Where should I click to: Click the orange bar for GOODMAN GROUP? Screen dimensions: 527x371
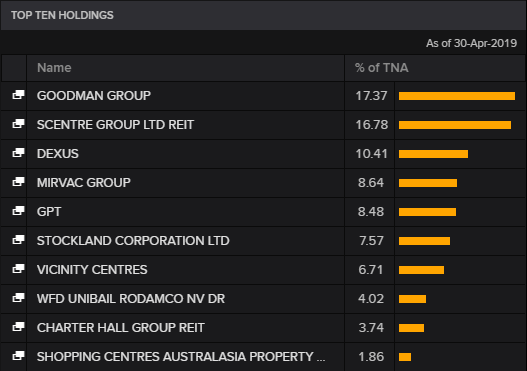(457, 96)
